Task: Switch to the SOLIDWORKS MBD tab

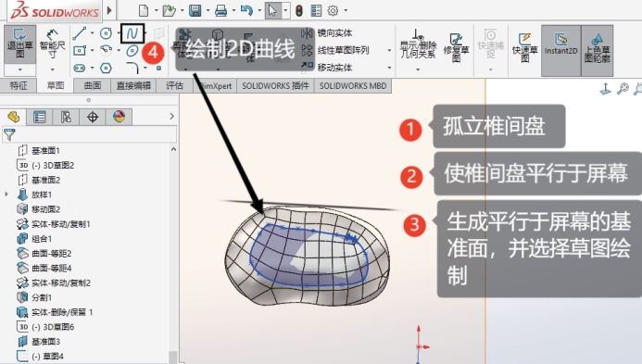Action: point(353,86)
